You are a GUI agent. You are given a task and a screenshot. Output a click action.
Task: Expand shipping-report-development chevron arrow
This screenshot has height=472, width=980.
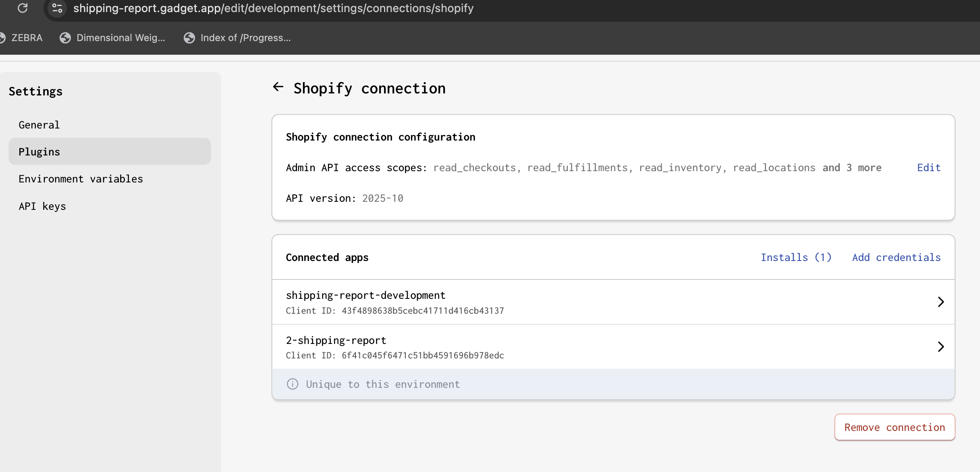tap(941, 302)
